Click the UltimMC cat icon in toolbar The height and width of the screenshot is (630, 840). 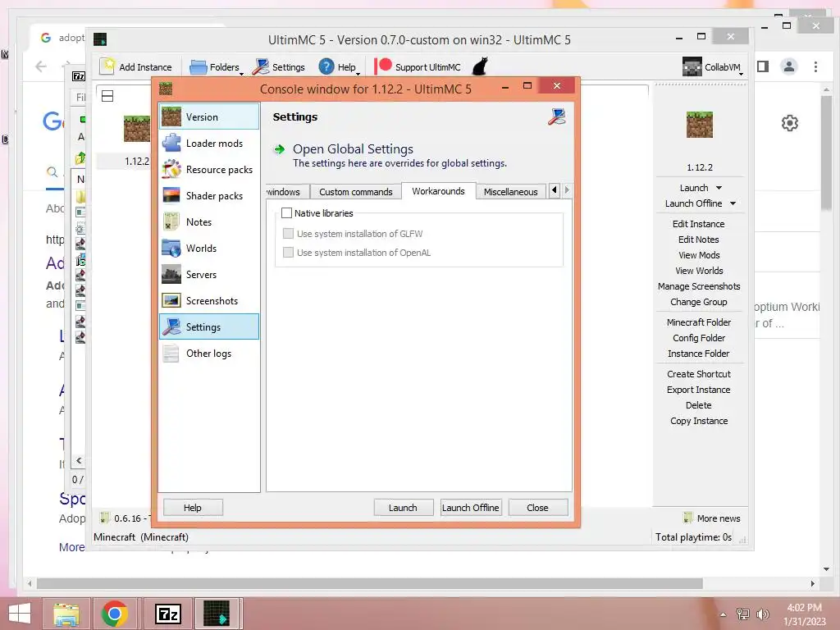pyautogui.click(x=480, y=66)
